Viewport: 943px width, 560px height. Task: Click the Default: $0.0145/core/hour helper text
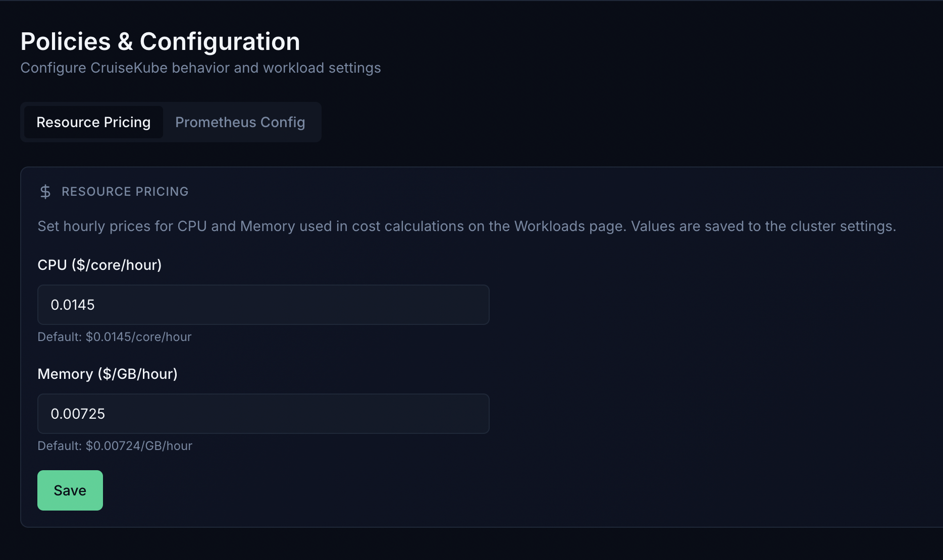click(x=114, y=337)
